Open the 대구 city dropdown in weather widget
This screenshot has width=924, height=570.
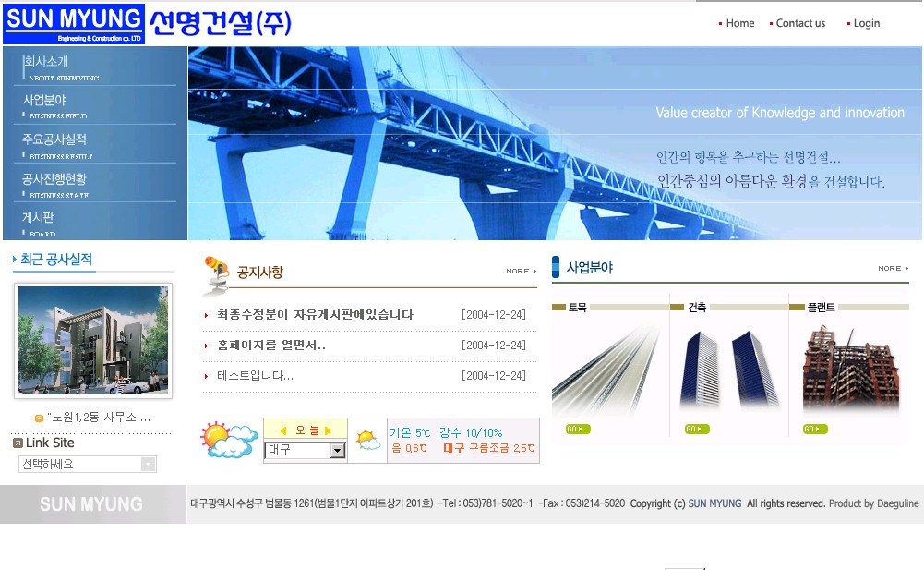pos(305,450)
